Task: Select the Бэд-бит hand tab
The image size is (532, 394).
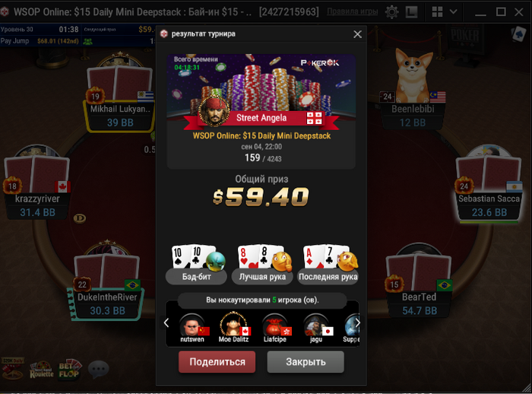Action: (196, 277)
